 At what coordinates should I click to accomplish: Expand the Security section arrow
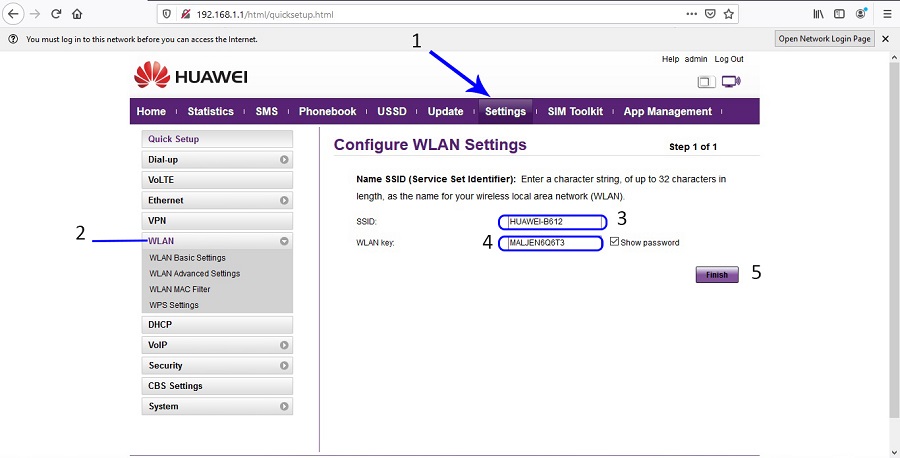(x=284, y=366)
